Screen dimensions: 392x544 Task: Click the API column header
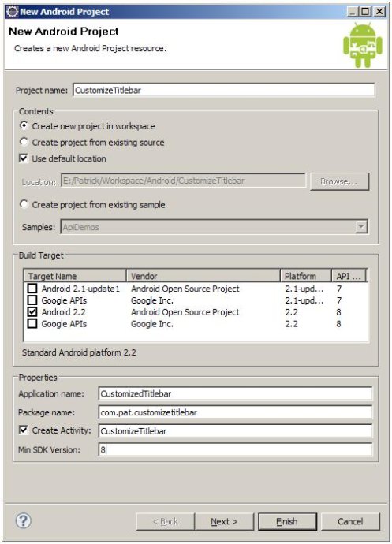click(349, 276)
